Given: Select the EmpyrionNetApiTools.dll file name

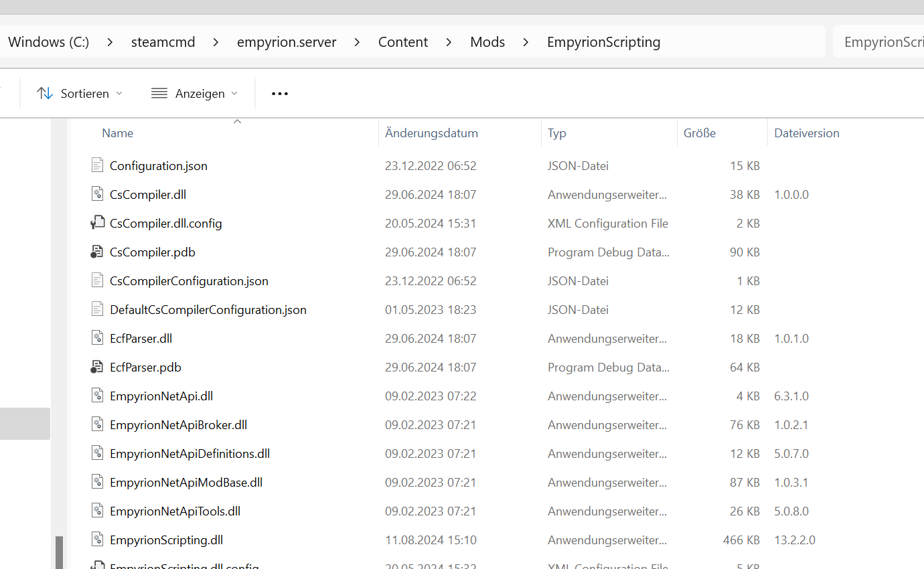Looking at the screenshot, I should pyautogui.click(x=175, y=511).
